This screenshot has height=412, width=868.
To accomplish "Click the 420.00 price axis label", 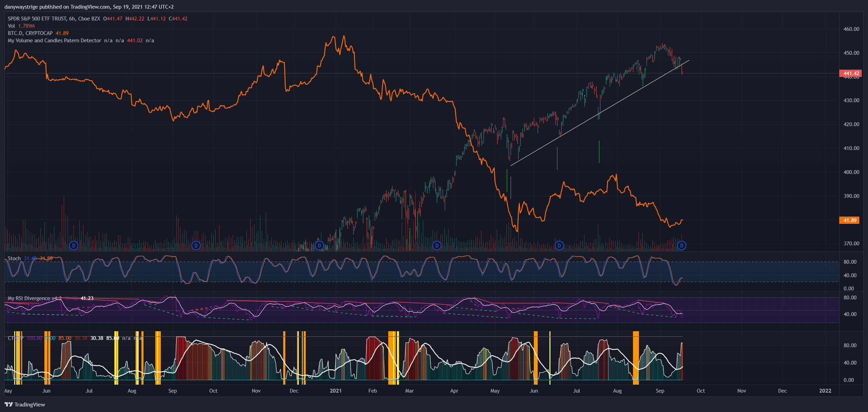I will pyautogui.click(x=851, y=124).
